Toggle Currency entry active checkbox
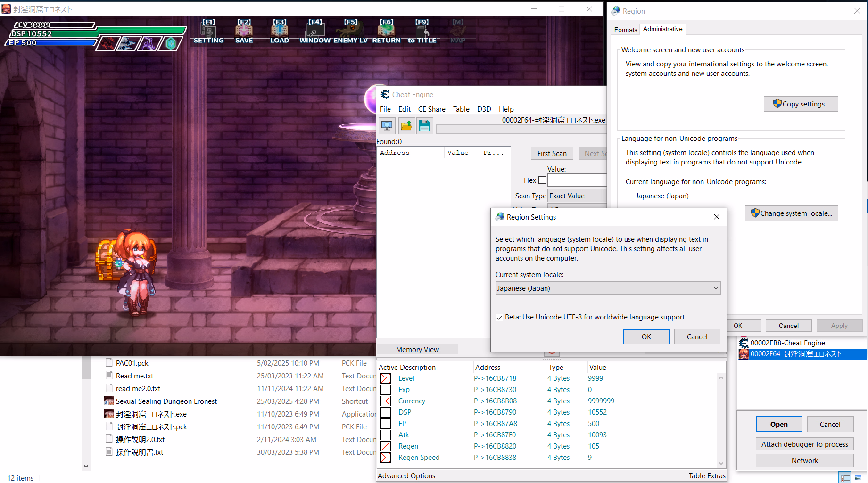Screen dimensions: 868x483 (x=386, y=401)
